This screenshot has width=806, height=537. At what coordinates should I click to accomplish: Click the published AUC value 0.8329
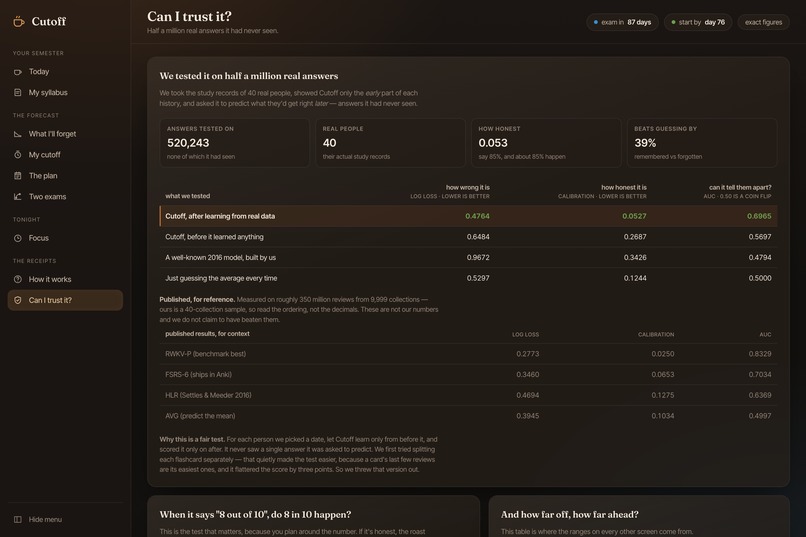coord(760,354)
